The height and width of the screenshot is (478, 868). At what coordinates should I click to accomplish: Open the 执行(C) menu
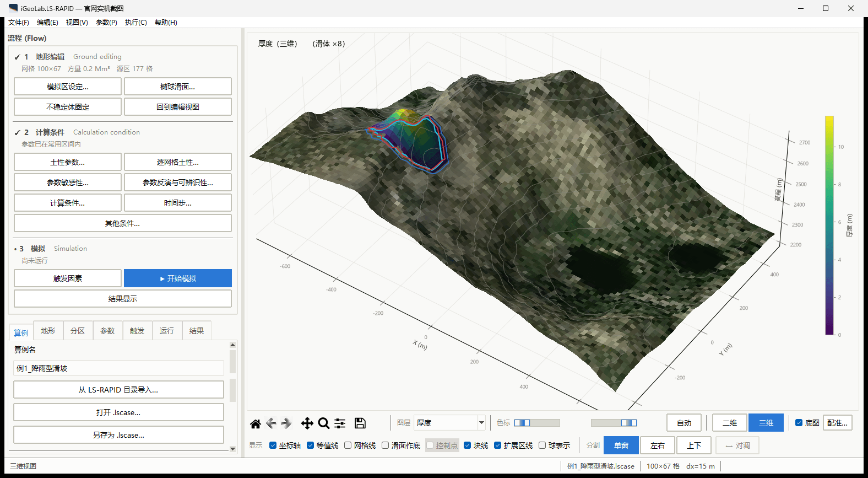(x=135, y=23)
